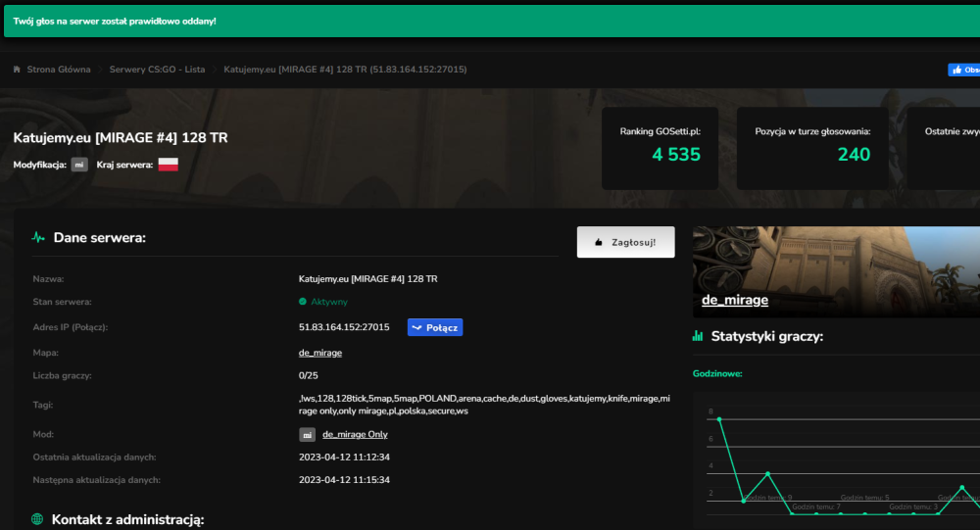Click the voting position value 240
The height and width of the screenshot is (530, 980).
pos(854,155)
